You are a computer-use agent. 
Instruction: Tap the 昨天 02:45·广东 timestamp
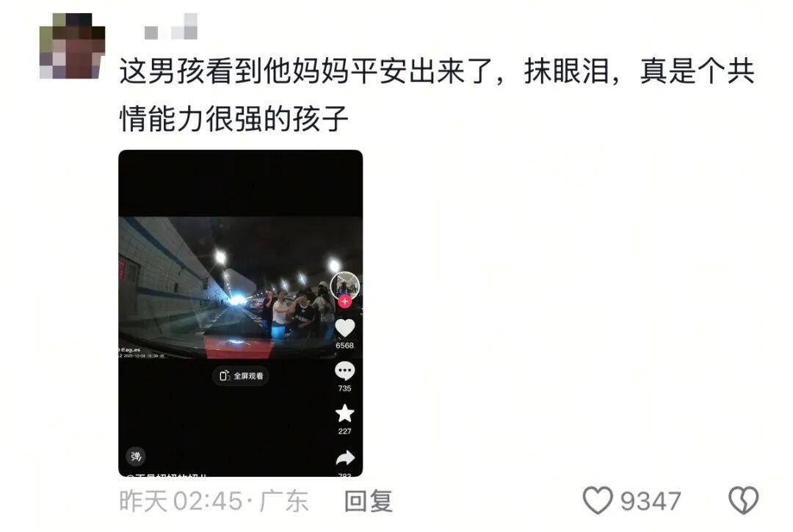[214, 501]
